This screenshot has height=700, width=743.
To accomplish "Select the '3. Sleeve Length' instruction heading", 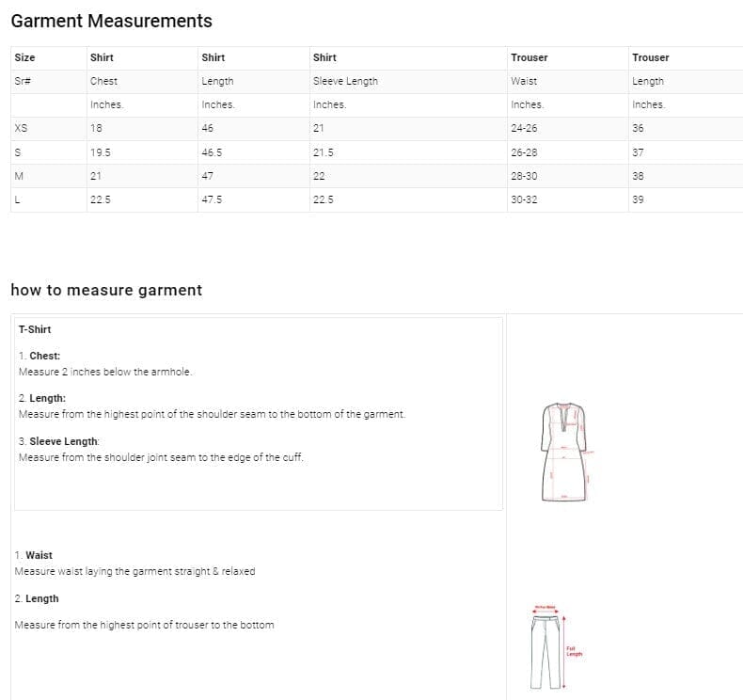I will [58, 441].
